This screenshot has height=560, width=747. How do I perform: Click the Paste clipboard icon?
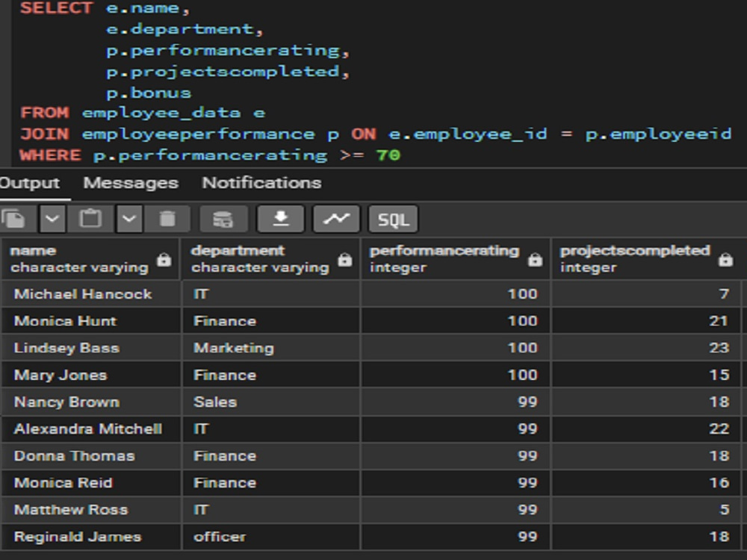coord(90,219)
